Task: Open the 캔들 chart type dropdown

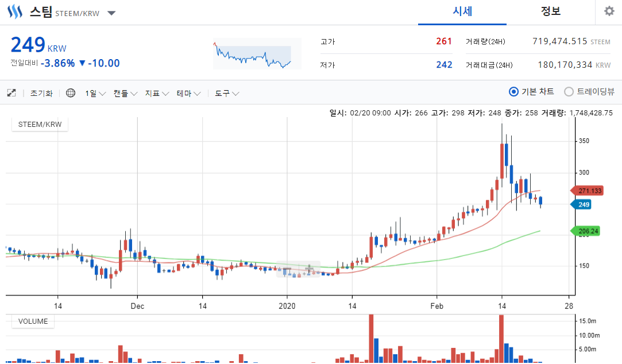Action: (x=125, y=94)
